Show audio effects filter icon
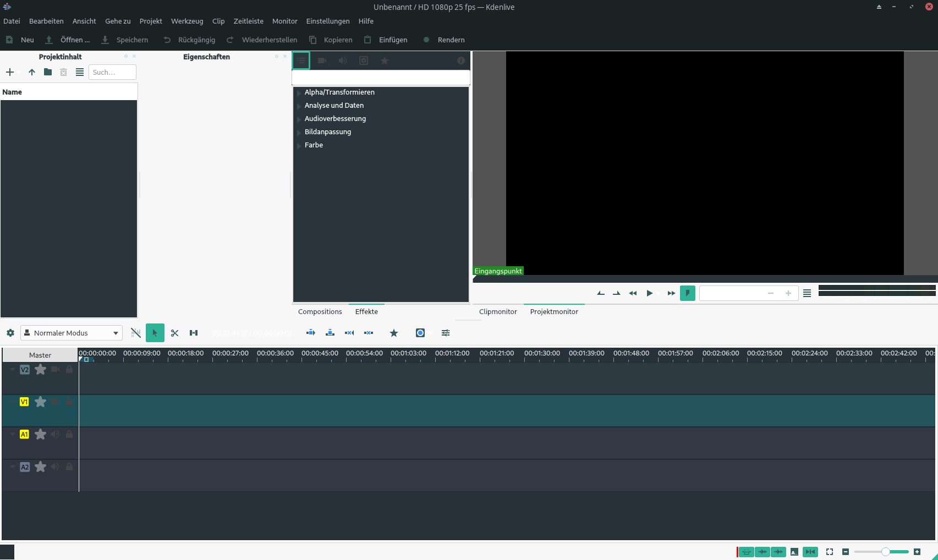This screenshot has width=938, height=560. 343,61
